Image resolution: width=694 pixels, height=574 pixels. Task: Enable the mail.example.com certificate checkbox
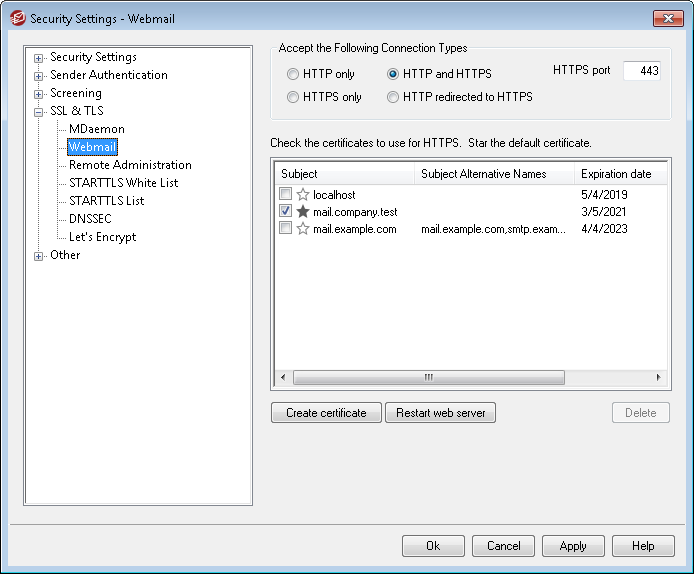point(286,229)
